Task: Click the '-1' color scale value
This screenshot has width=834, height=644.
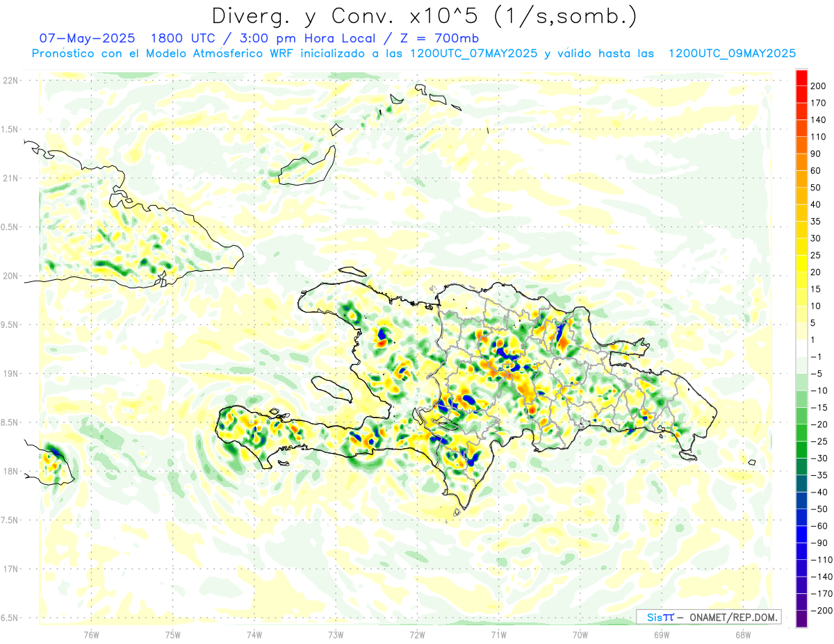Action: click(x=816, y=357)
